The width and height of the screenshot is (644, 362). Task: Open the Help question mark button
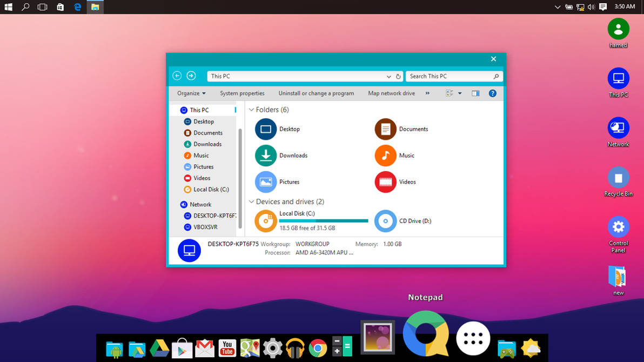point(492,93)
